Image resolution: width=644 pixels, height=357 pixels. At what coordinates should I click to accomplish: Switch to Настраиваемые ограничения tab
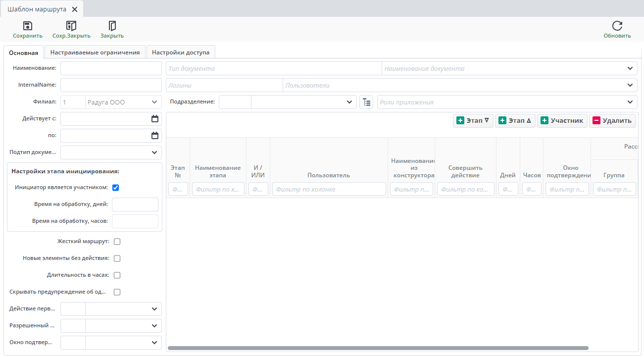coord(95,52)
